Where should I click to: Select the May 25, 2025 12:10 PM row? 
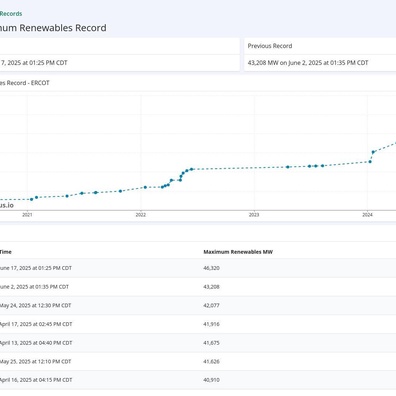click(198, 361)
